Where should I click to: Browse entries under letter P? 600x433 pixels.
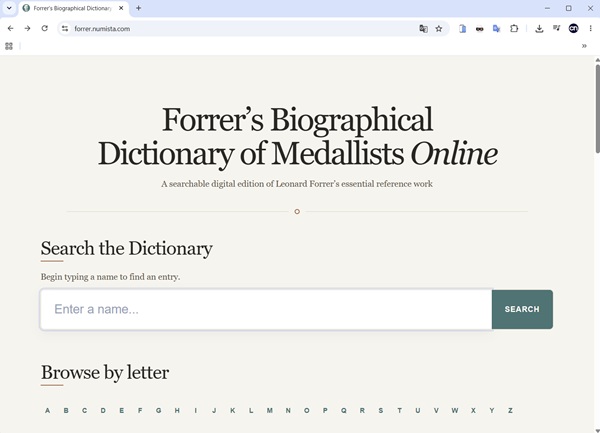(325, 410)
